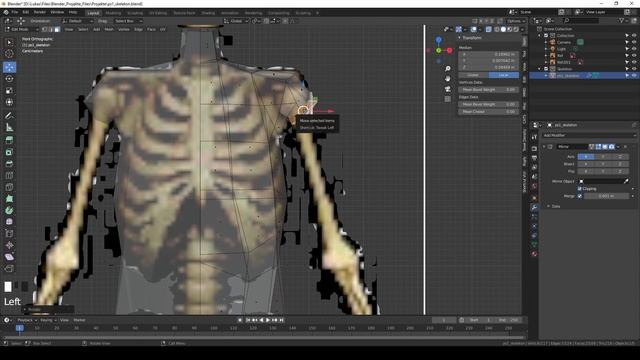Toggle Mirror Axis X button
This screenshot has height=360, width=640.
586,157
